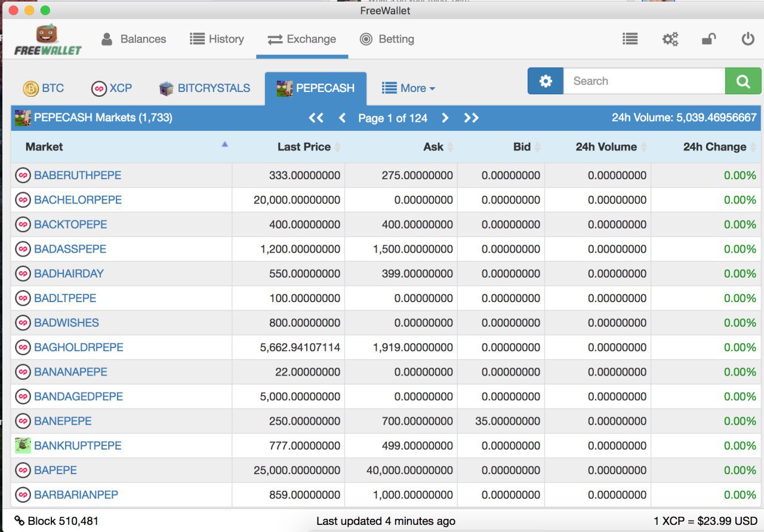Click BACHELORPEPE asset icon
764x532 pixels.
pos(23,199)
